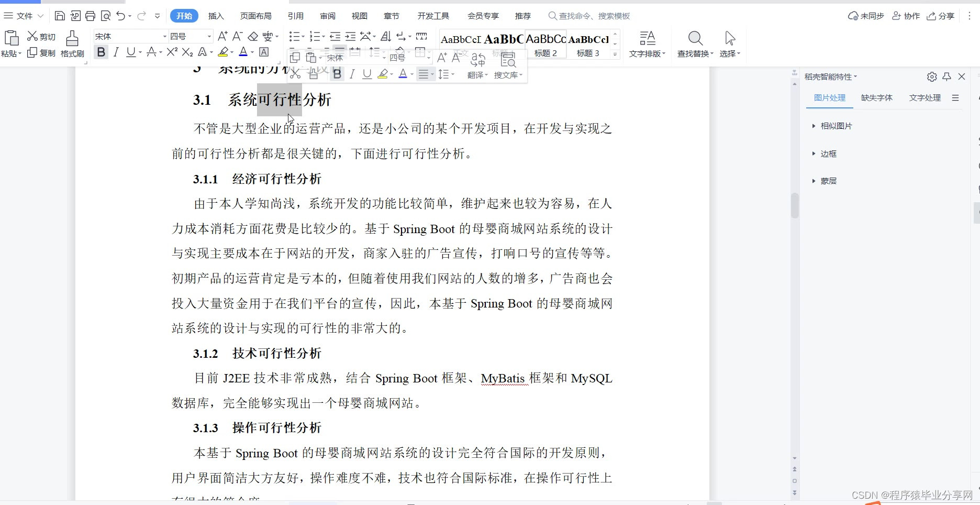
Task: Click the 复制 copy button in the ribbon
Action: pos(41,53)
